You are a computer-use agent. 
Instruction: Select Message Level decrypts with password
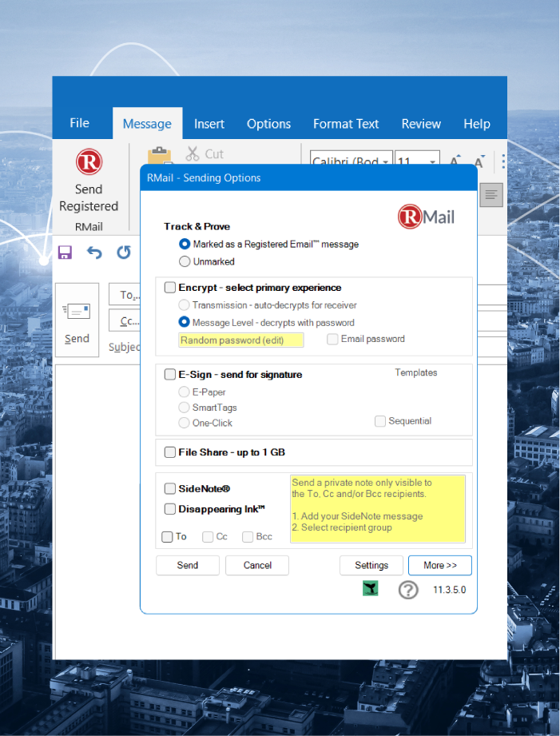point(184,322)
